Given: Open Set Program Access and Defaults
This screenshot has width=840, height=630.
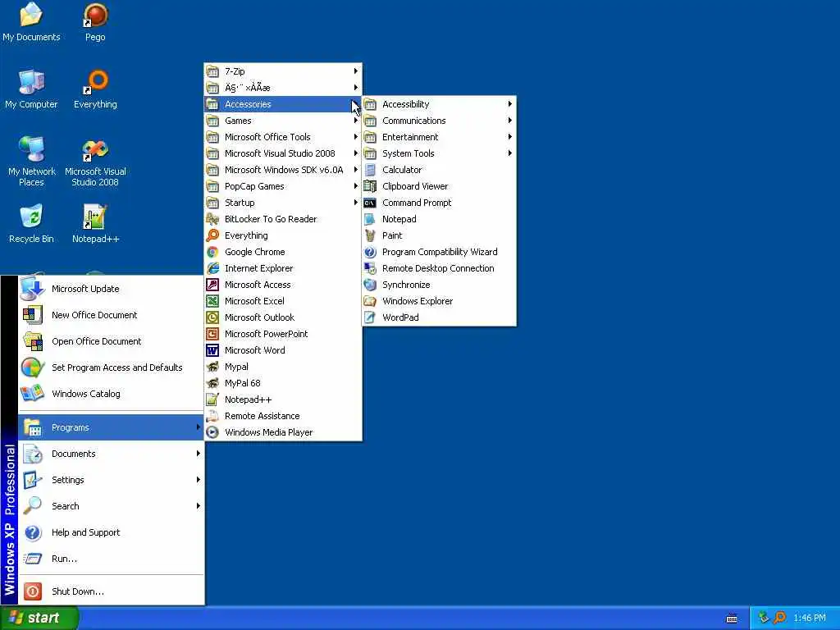Looking at the screenshot, I should [112, 367].
